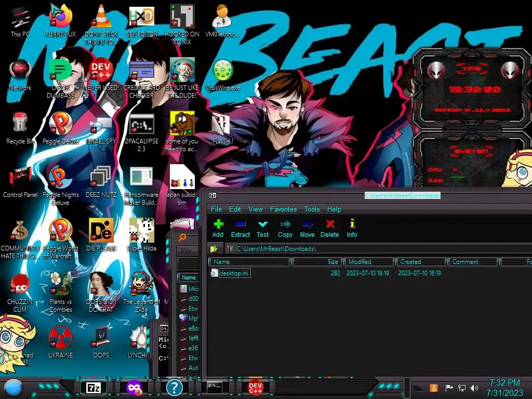Image resolution: width=532 pixels, height=399 pixels.
Task: Open the Edit menu in 7-Zip
Action: [235, 209]
